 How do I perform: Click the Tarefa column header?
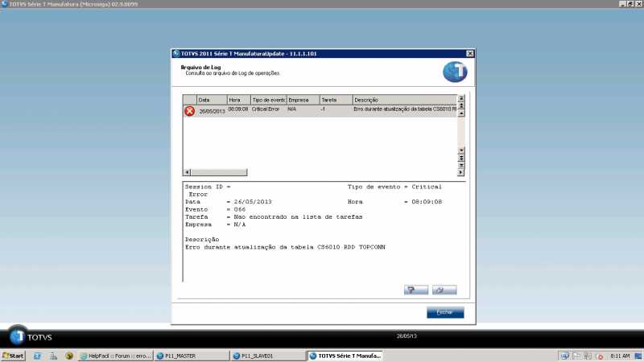(x=336, y=100)
